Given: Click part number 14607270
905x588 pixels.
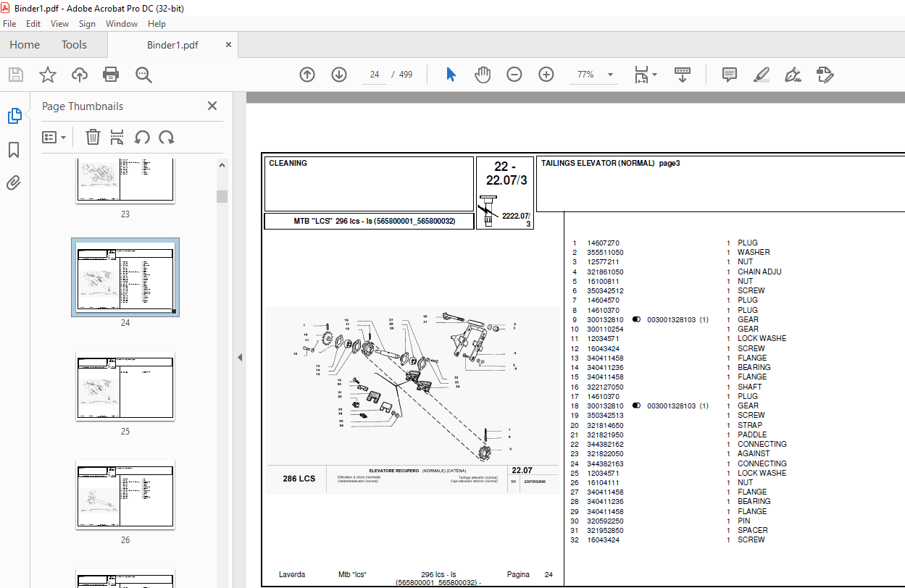Looking at the screenshot, I should point(603,243).
